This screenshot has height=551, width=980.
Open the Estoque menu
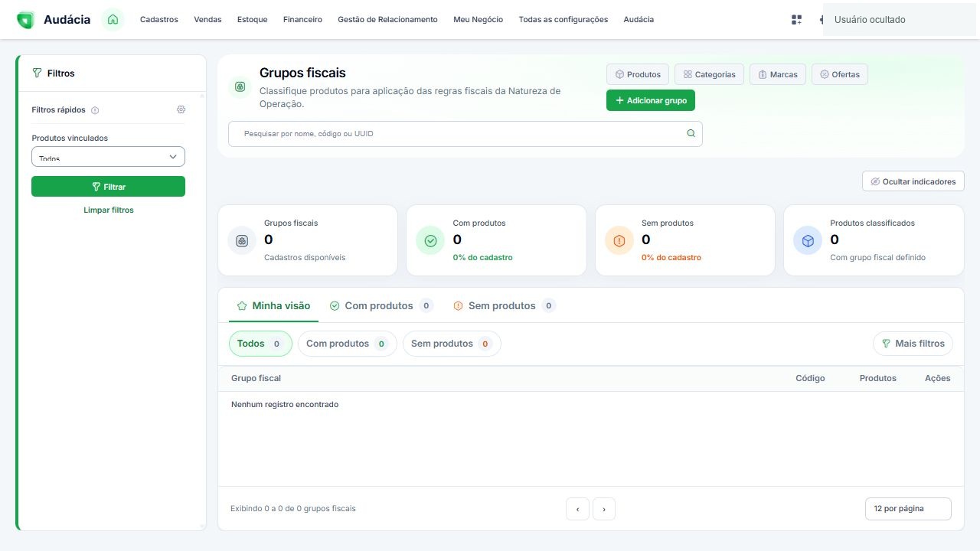253,20
